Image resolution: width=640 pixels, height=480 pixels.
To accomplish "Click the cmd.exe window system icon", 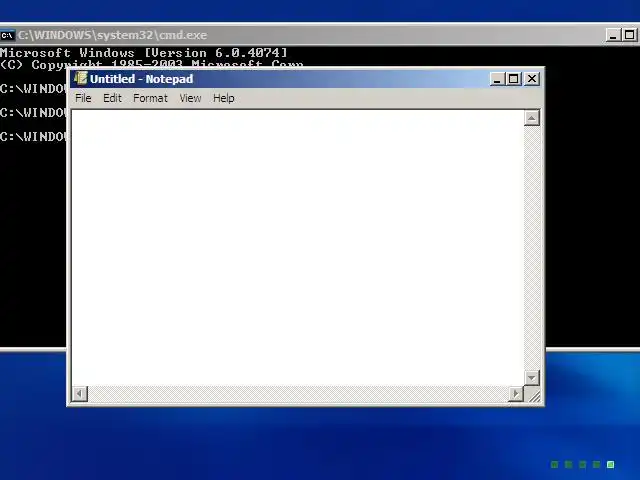I will (7, 36).
